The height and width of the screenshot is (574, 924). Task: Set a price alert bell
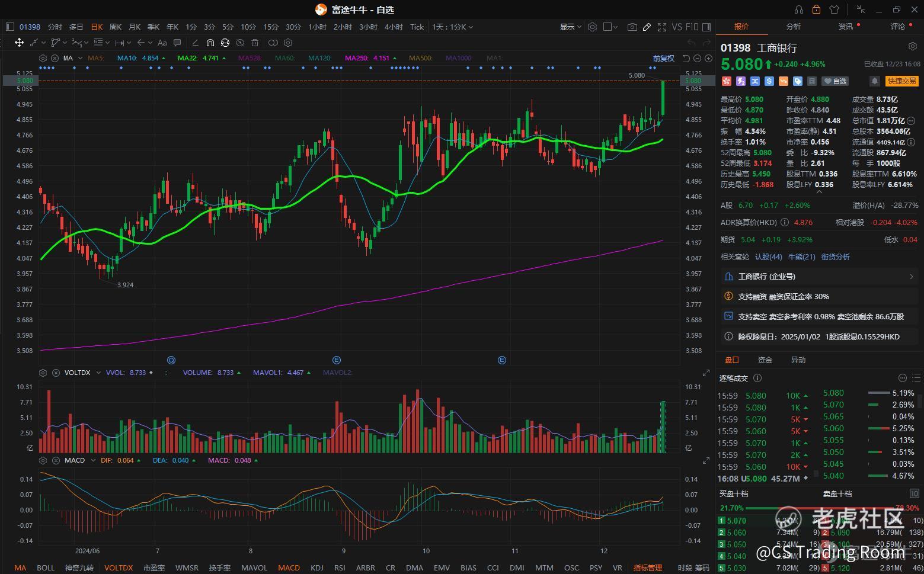tap(874, 81)
